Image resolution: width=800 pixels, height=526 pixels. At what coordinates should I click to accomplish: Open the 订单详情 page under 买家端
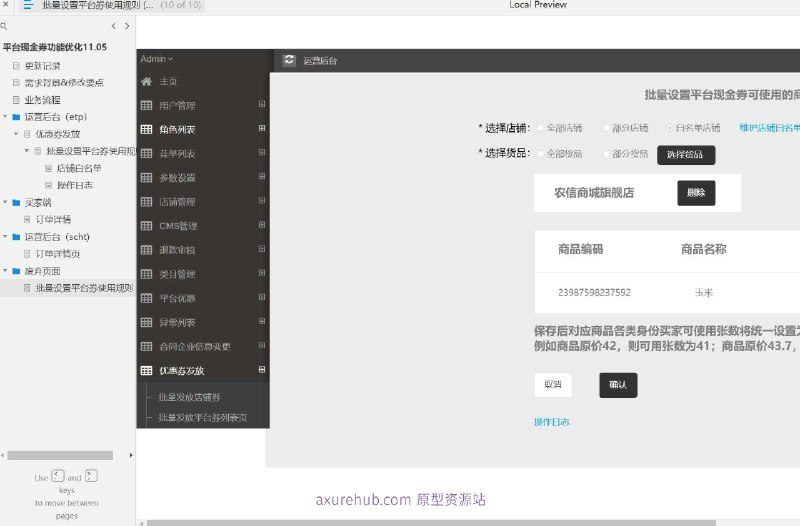pyautogui.click(x=53, y=219)
